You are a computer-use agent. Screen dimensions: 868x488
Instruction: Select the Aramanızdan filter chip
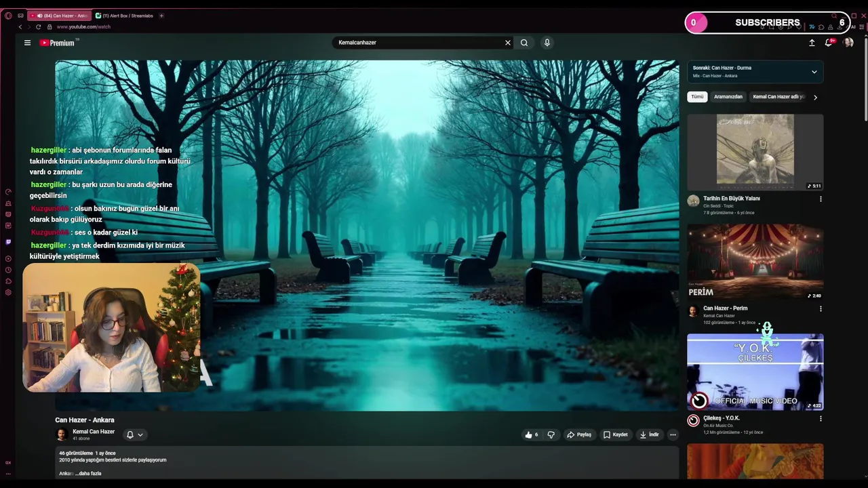click(728, 97)
